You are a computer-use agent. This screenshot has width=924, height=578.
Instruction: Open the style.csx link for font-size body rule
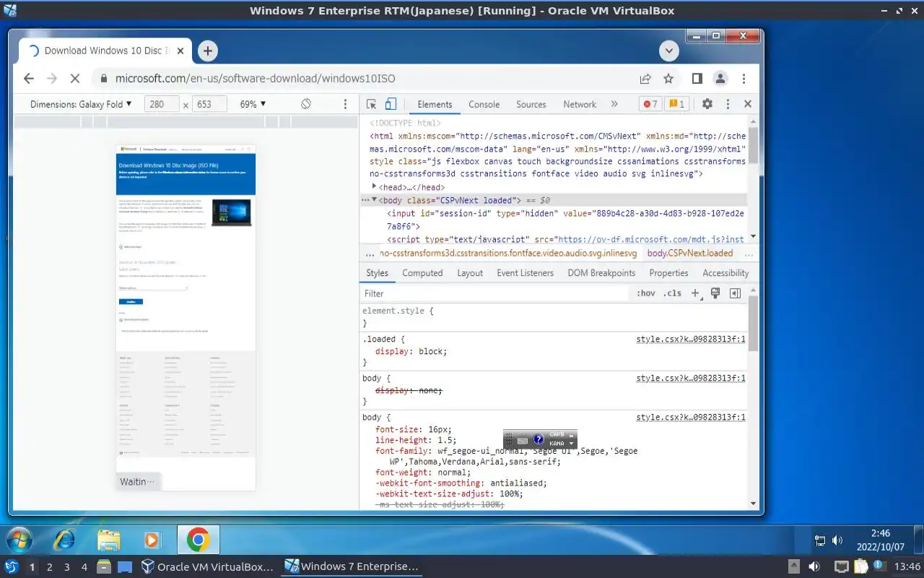click(x=691, y=417)
